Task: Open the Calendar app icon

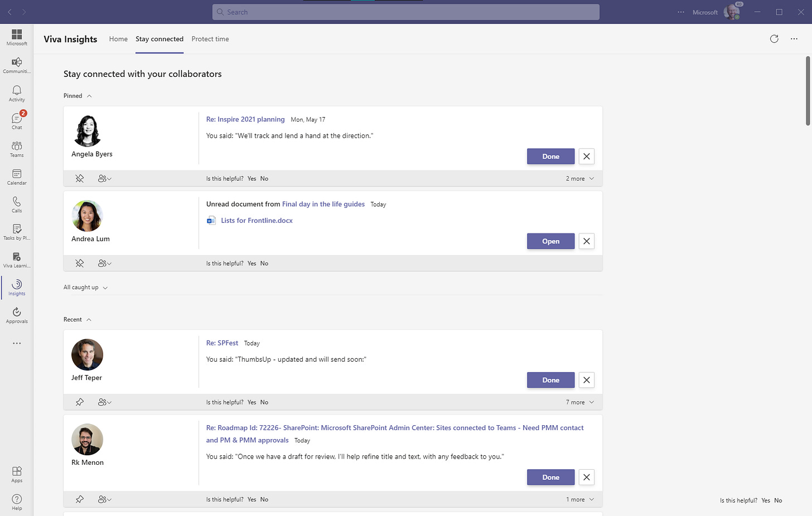Action: [17, 174]
